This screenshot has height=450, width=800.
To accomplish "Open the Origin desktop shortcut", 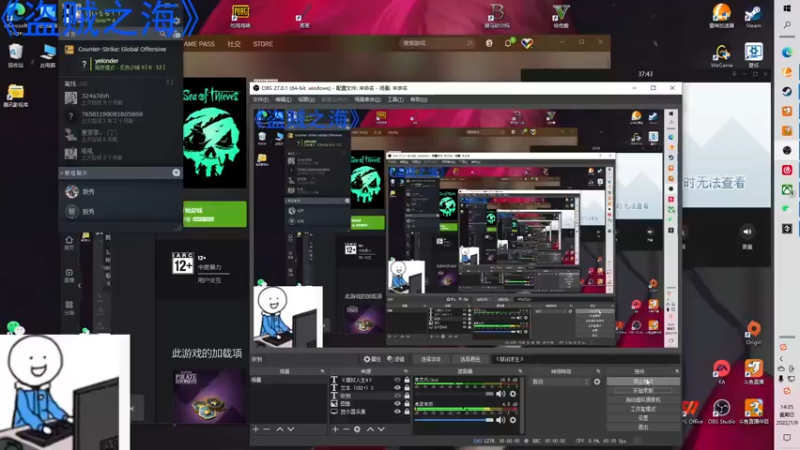I will (753, 333).
